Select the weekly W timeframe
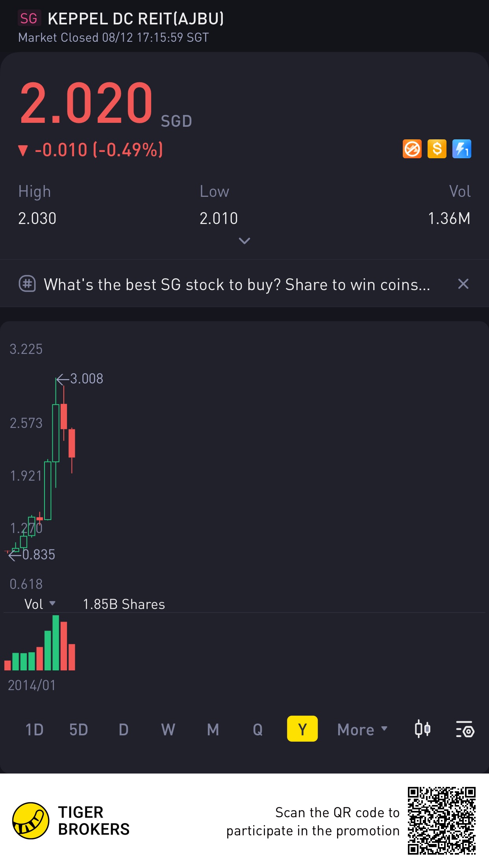The height and width of the screenshot is (868, 489). pyautogui.click(x=168, y=729)
